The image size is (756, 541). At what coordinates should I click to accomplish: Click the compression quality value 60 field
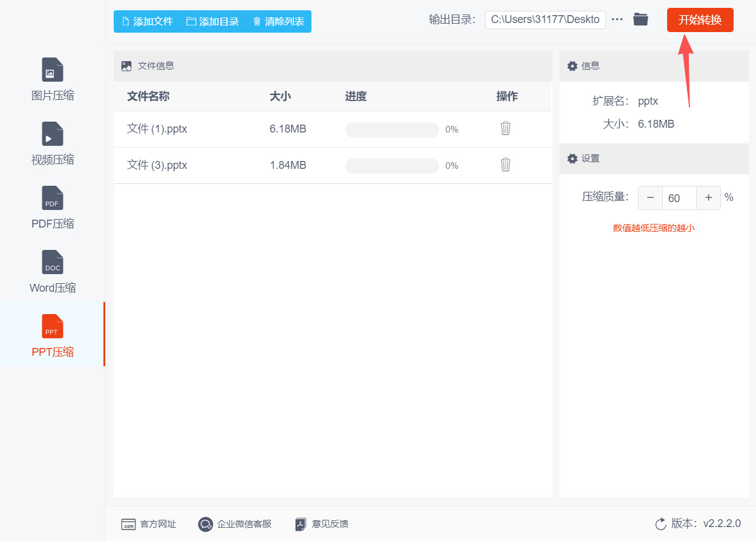[x=679, y=198]
